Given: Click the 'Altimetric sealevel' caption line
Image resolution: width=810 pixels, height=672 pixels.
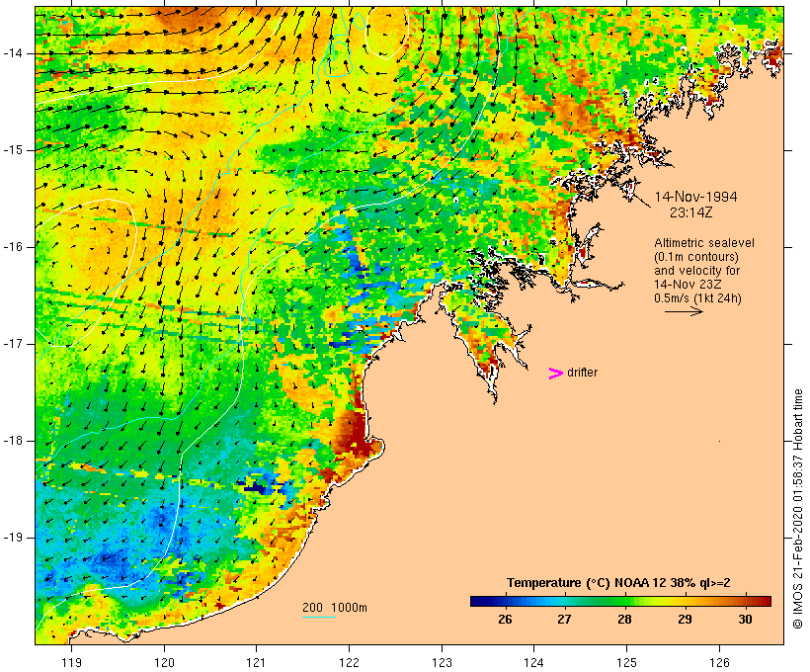Looking at the screenshot, I should click(704, 243).
